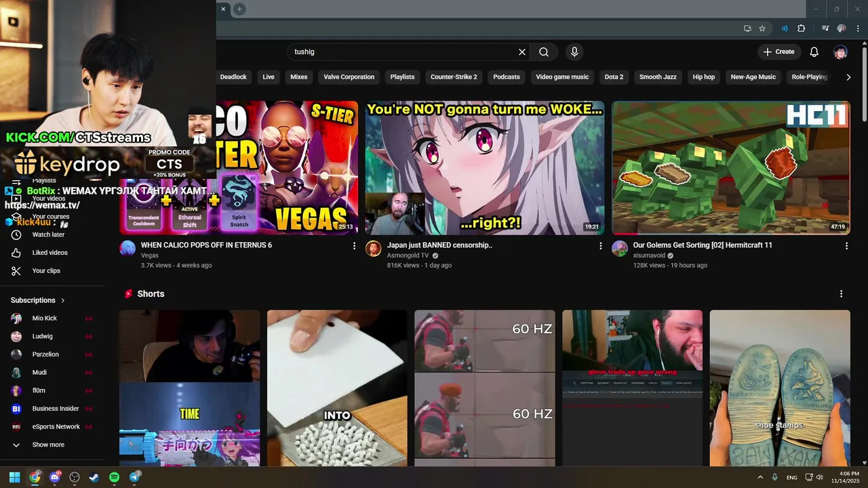Click the magnifier search button
This screenshot has height=488, width=868.
[x=544, y=52]
